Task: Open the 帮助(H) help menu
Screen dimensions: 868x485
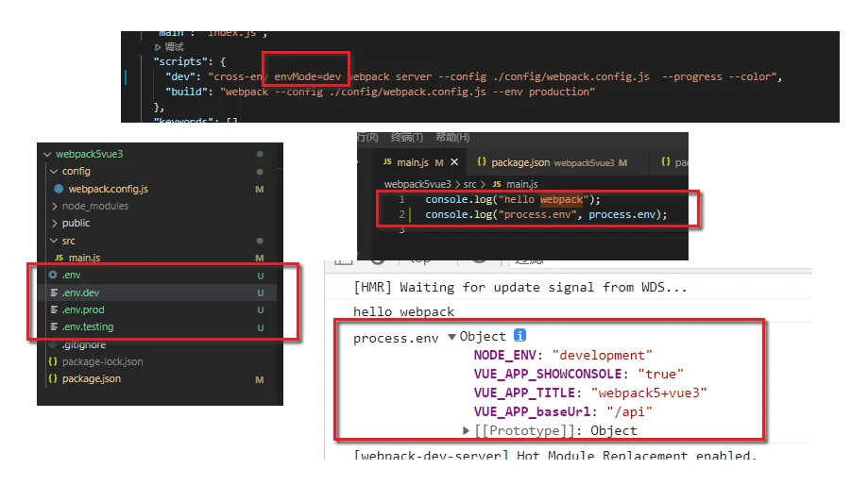Action: [452, 137]
